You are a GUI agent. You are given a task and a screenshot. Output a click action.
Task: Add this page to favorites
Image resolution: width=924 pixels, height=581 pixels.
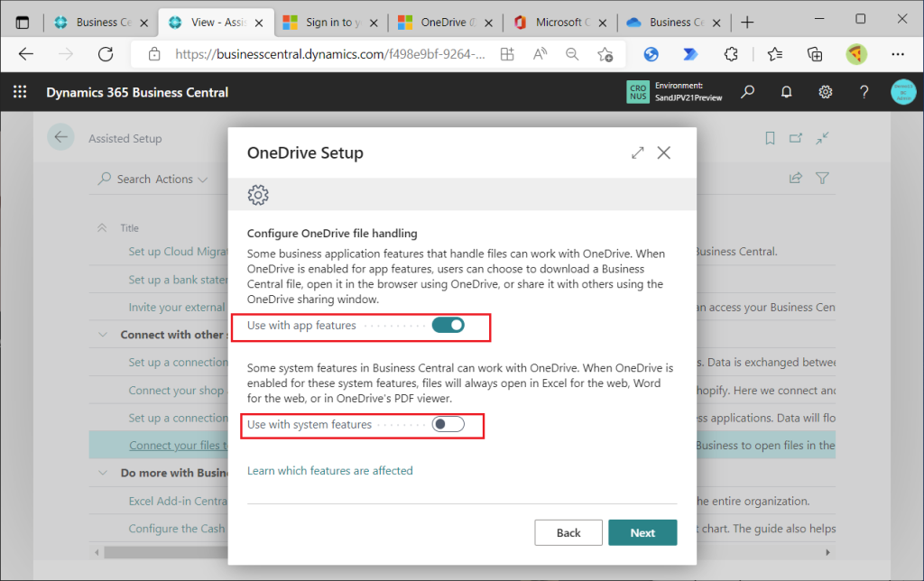tap(605, 54)
